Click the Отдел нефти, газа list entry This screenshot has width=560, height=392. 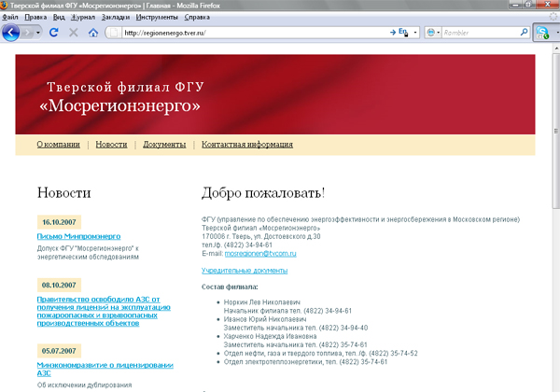[x=320, y=354]
